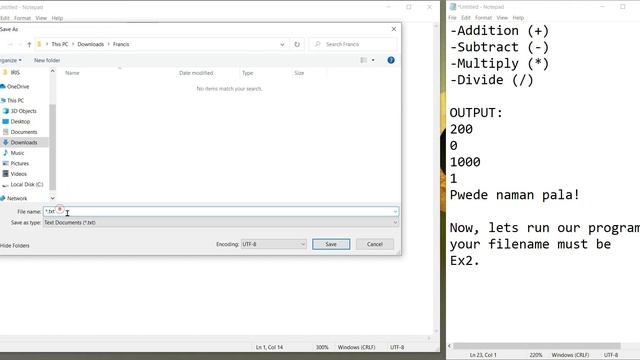Open the Organize dropdown menu
Viewport: 640px width, 360px height.
11,60
